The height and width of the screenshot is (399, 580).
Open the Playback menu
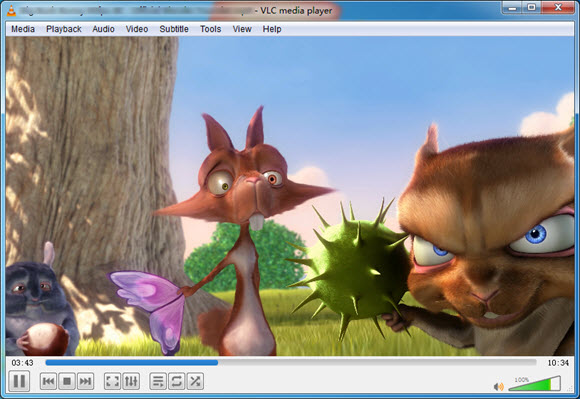pyautogui.click(x=64, y=29)
